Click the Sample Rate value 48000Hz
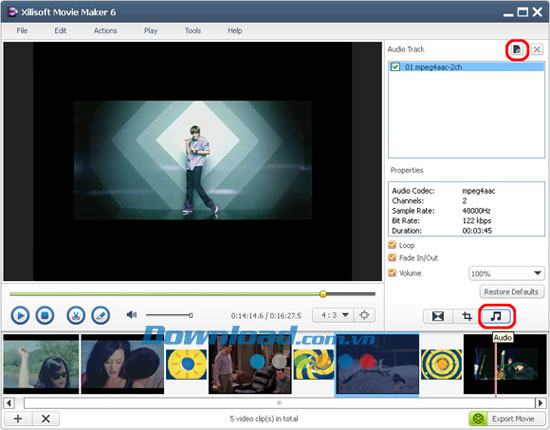550x430 pixels. click(476, 211)
